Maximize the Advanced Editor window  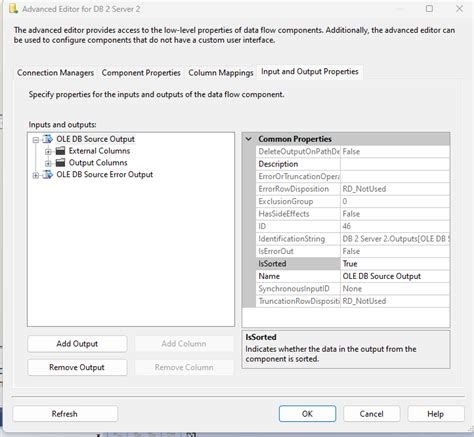click(430, 9)
